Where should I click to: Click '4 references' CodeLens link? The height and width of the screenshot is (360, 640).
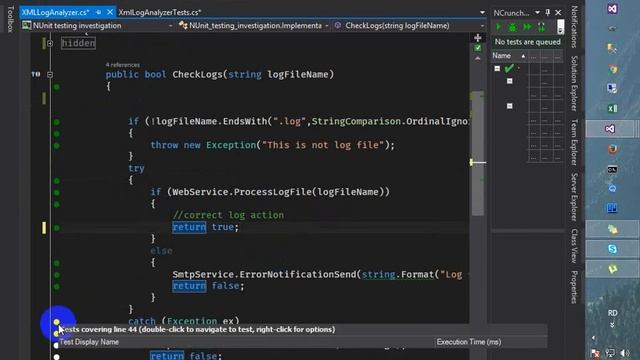pos(122,65)
